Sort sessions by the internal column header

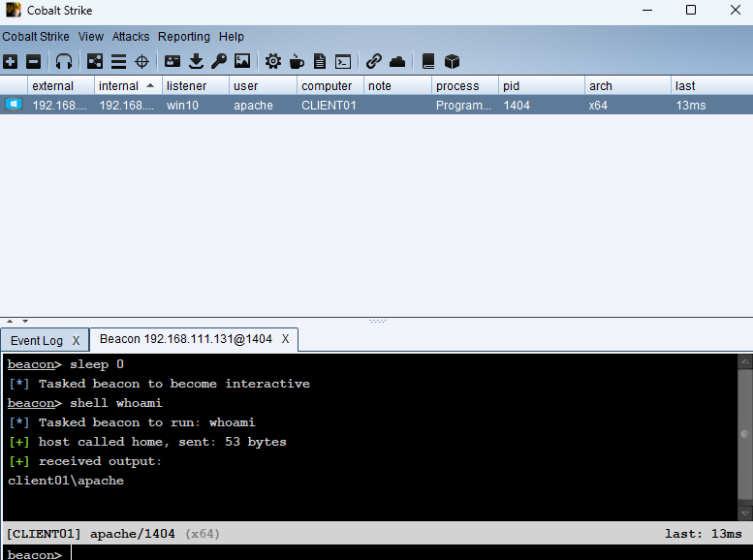[119, 85]
